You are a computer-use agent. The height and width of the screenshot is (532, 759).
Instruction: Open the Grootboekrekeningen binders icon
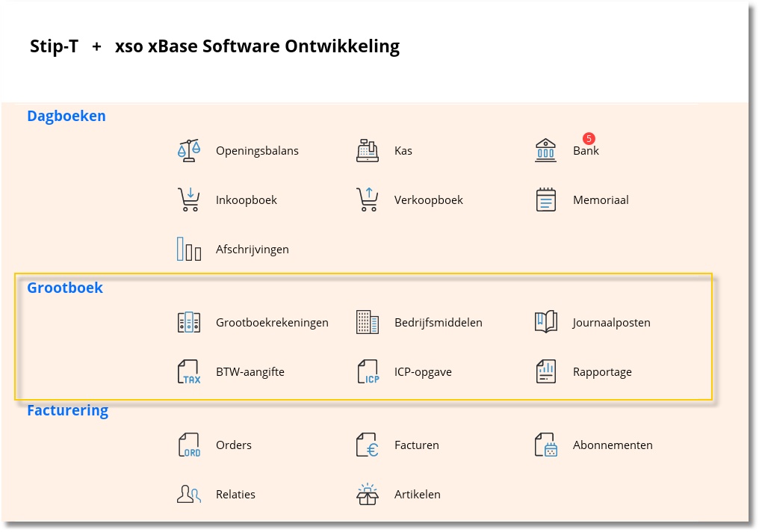point(189,323)
